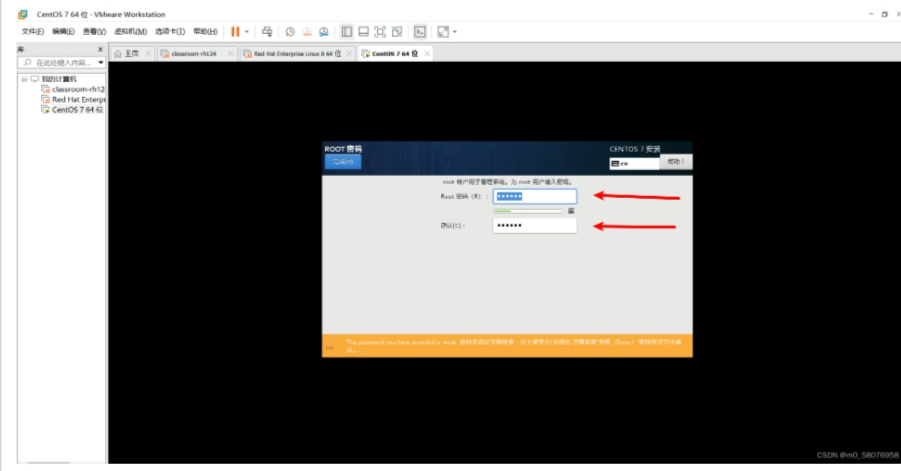Open the library search dropdown arrow
The width and height of the screenshot is (901, 471).
click(101, 63)
